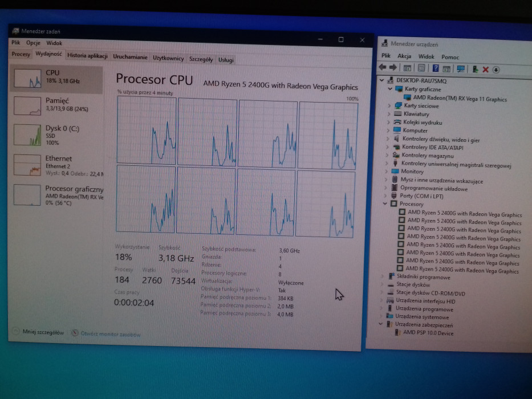Select Oprogramowanie układowe tree item
This screenshot has width=532, height=399.
point(434,188)
